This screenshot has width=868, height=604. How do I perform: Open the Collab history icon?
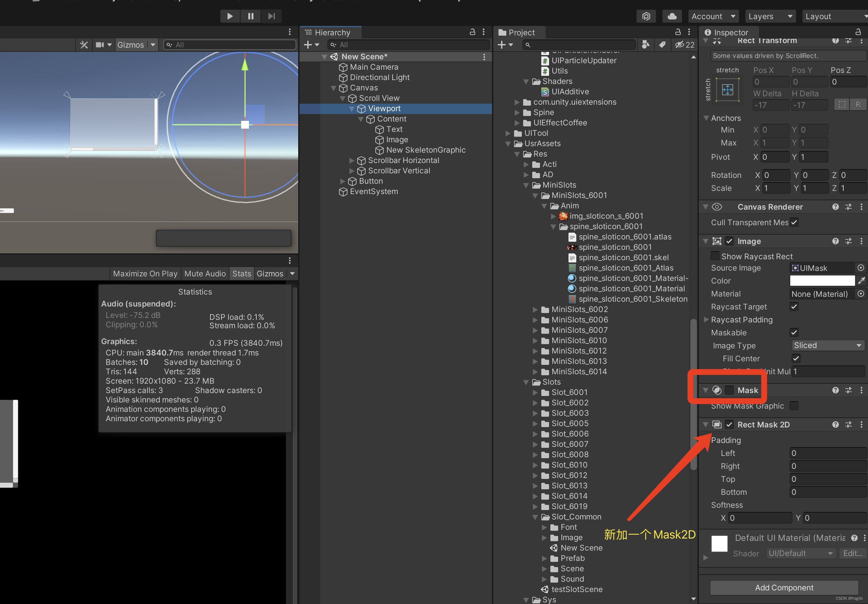[646, 16]
